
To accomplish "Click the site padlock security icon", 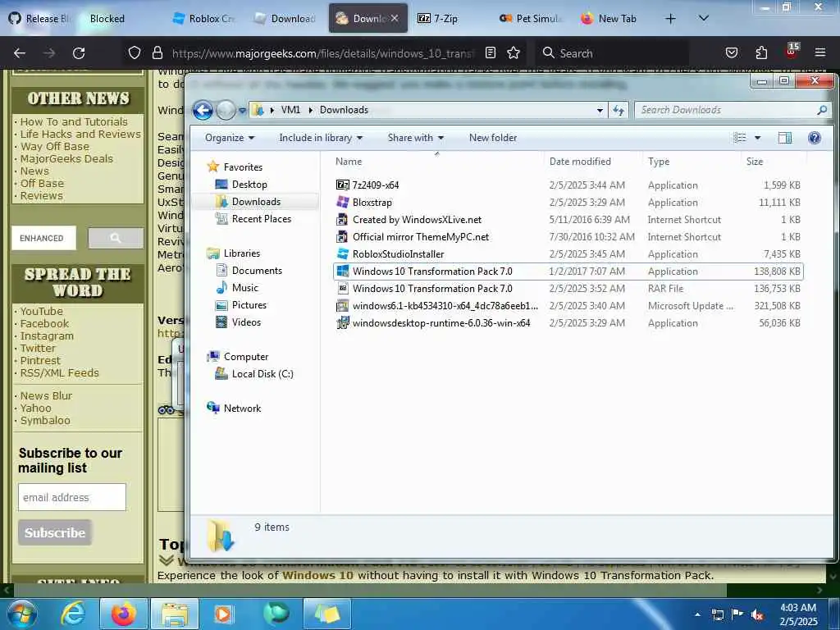I will click(x=157, y=52).
